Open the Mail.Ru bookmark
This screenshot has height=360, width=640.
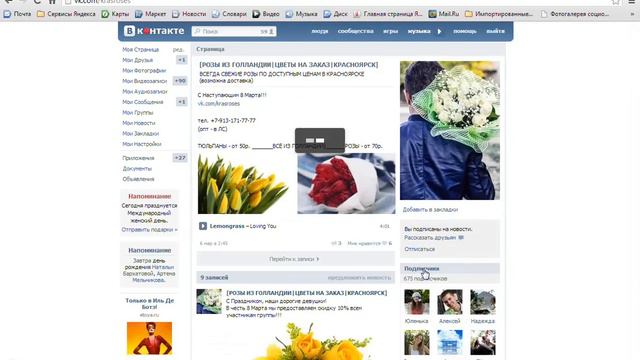click(x=444, y=14)
